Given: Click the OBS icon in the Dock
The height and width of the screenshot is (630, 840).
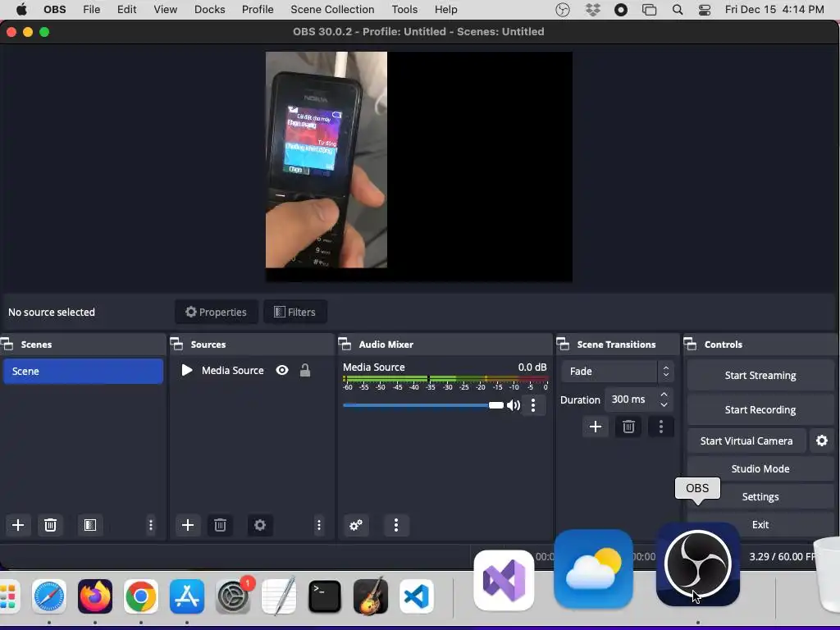Looking at the screenshot, I should click(x=698, y=564).
